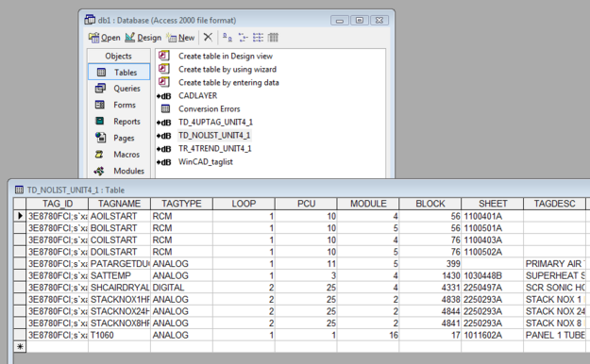Click the TAGNAME column header

coord(119,204)
